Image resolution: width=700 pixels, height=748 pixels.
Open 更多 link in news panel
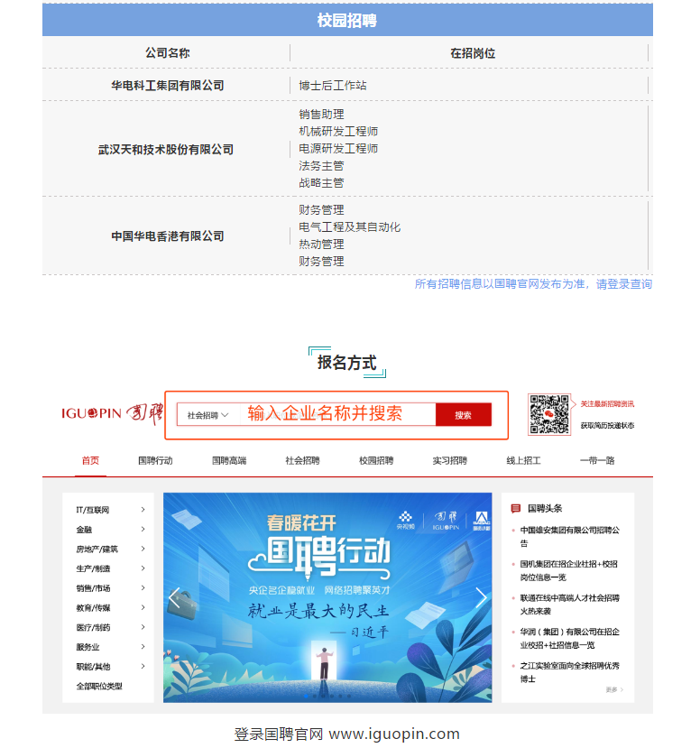tap(613, 689)
